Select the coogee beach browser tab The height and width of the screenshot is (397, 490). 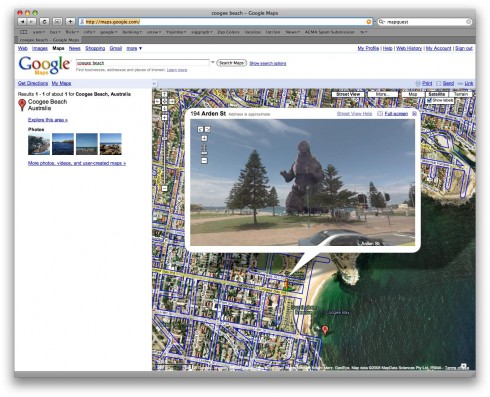[49, 40]
